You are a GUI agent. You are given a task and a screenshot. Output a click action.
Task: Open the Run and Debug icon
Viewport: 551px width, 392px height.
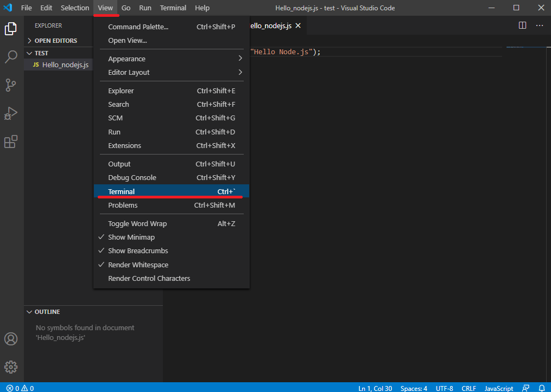click(x=10, y=113)
